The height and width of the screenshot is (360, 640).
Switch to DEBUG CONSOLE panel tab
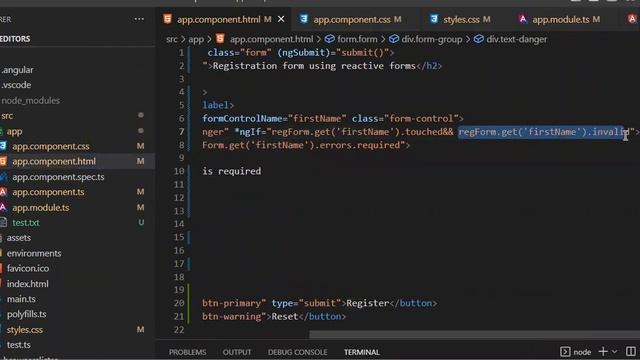(297, 352)
